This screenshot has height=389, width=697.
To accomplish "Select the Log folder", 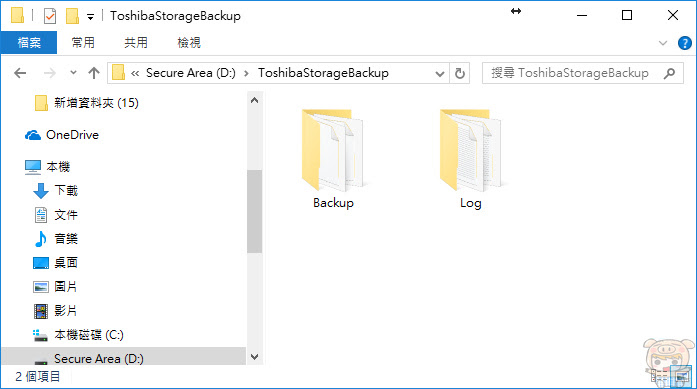I will 471,159.
